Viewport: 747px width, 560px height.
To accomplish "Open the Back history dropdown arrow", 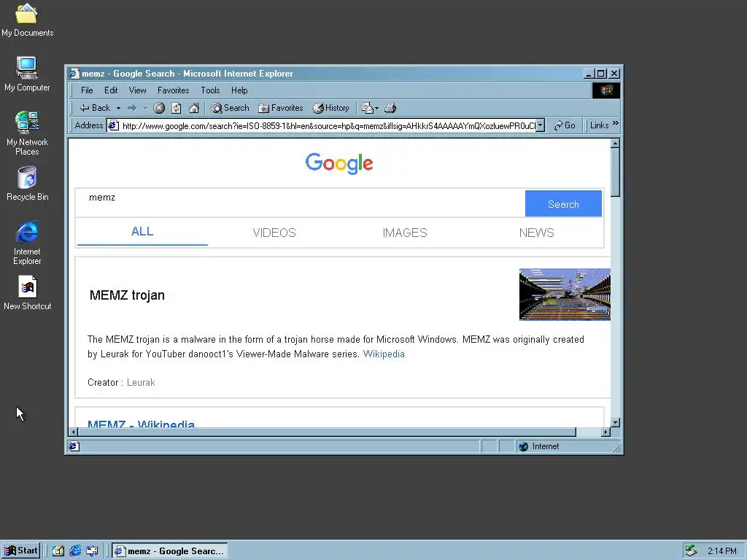I will (118, 108).
